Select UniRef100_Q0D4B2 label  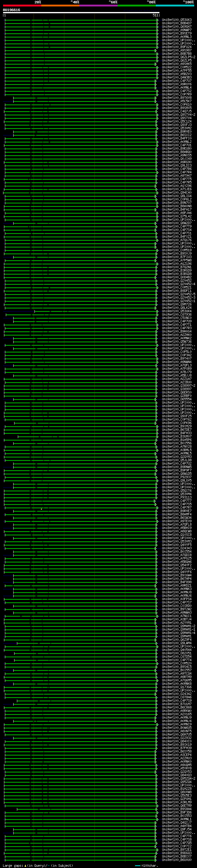(177, 277)
